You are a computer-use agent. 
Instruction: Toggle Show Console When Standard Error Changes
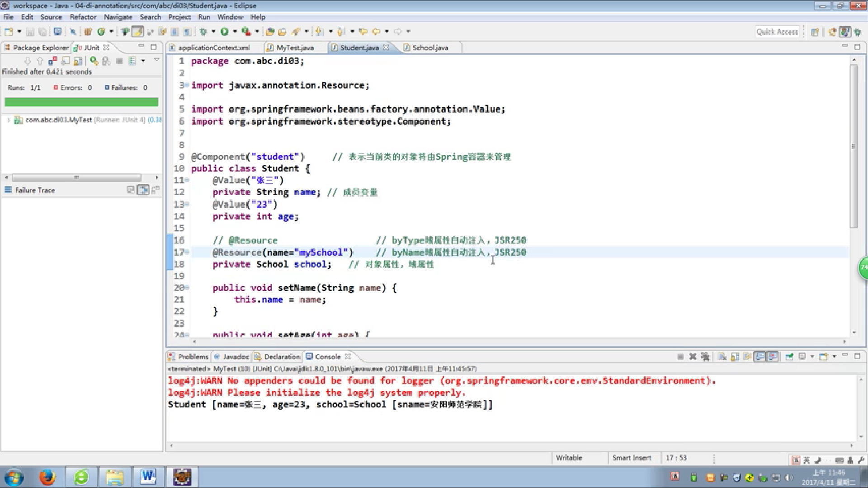773,357
